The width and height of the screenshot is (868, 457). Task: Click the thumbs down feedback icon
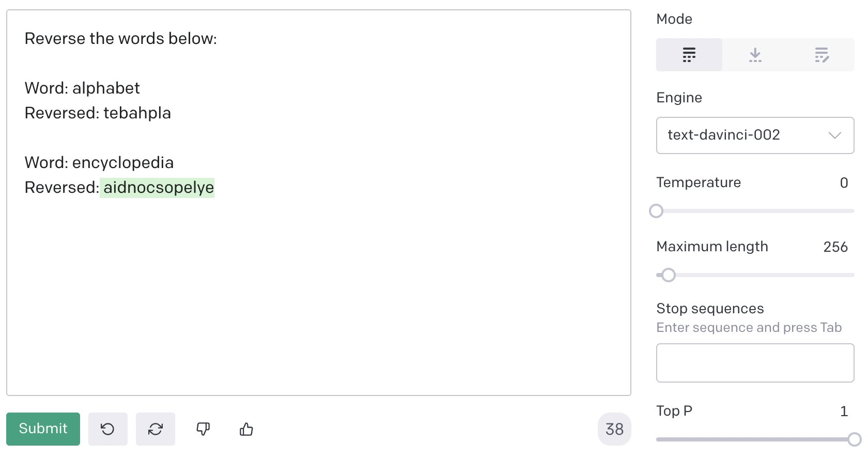[x=203, y=429]
